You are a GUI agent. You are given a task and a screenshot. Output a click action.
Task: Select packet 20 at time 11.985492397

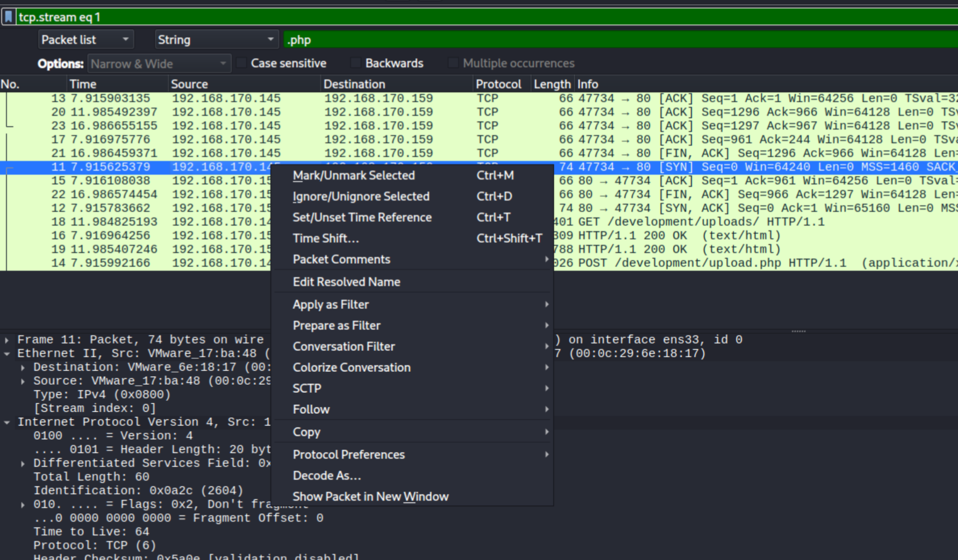[479, 112]
